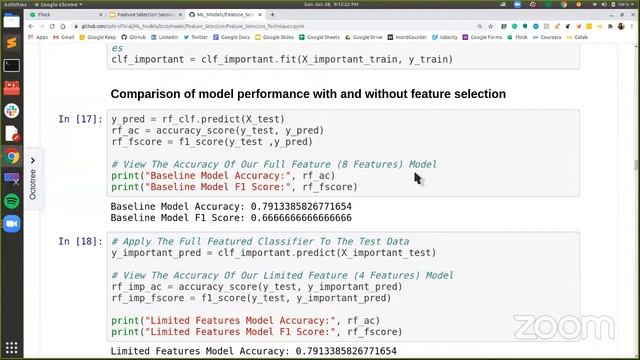Open Spotify from the dock

click(x=11, y=201)
